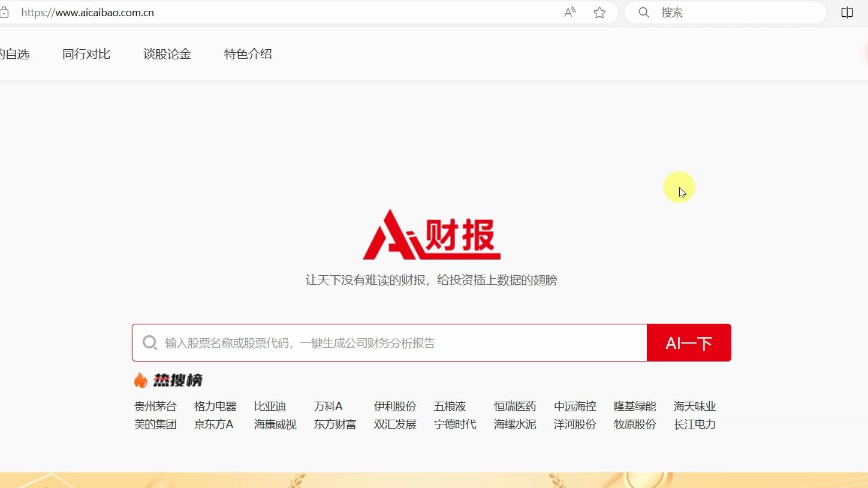Open split screen browser icon
868x488 pixels.
coord(847,13)
